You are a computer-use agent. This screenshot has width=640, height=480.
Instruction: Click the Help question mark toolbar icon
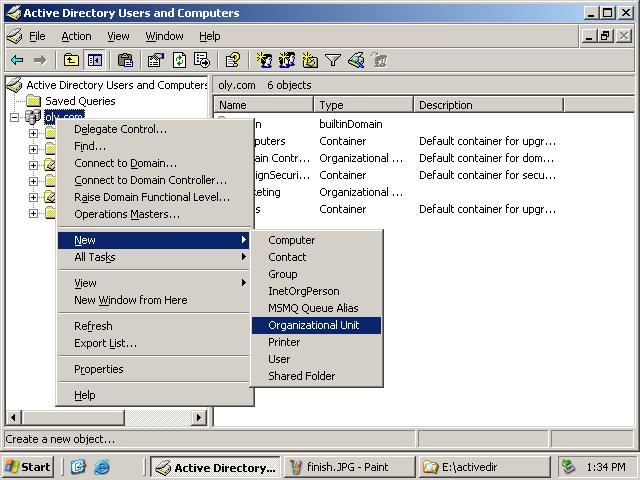click(233, 60)
